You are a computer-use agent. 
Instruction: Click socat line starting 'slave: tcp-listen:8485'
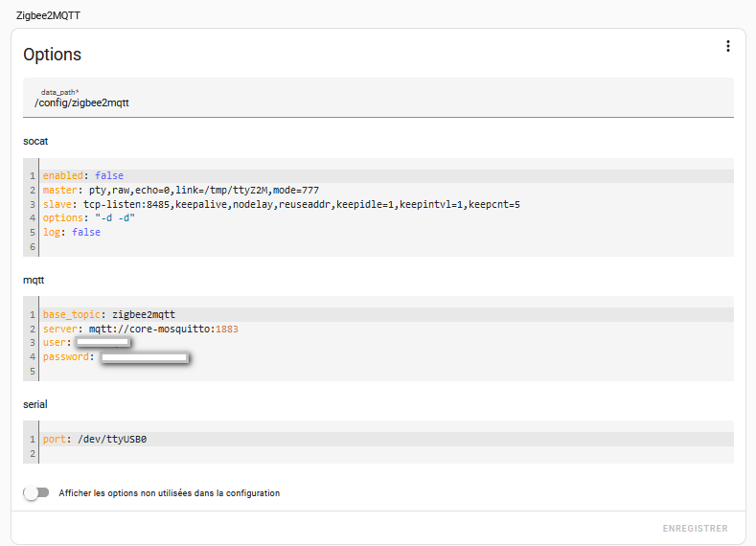pos(386,204)
